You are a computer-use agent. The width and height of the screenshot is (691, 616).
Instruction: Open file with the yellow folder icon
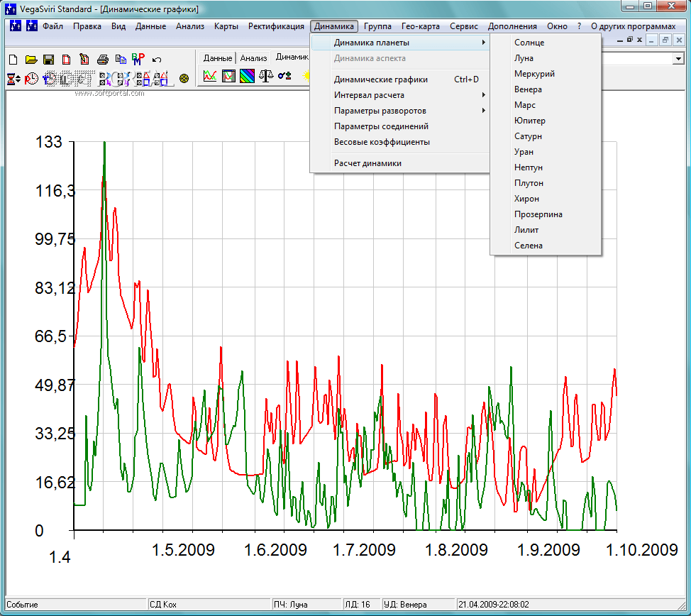pos(31,60)
